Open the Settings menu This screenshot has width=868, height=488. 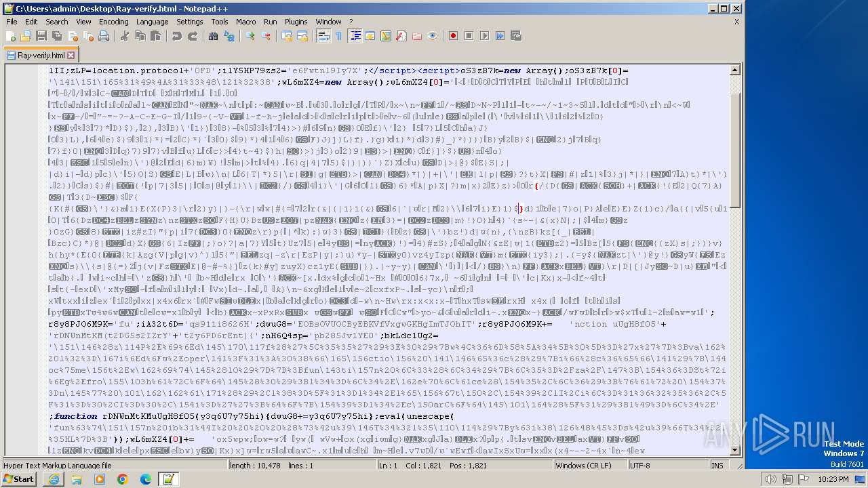pos(190,22)
